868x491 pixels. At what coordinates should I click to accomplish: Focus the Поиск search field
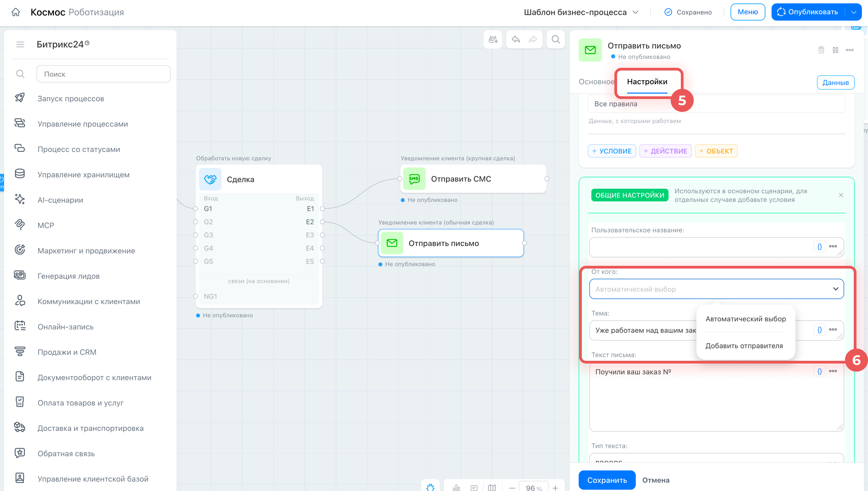click(x=103, y=74)
